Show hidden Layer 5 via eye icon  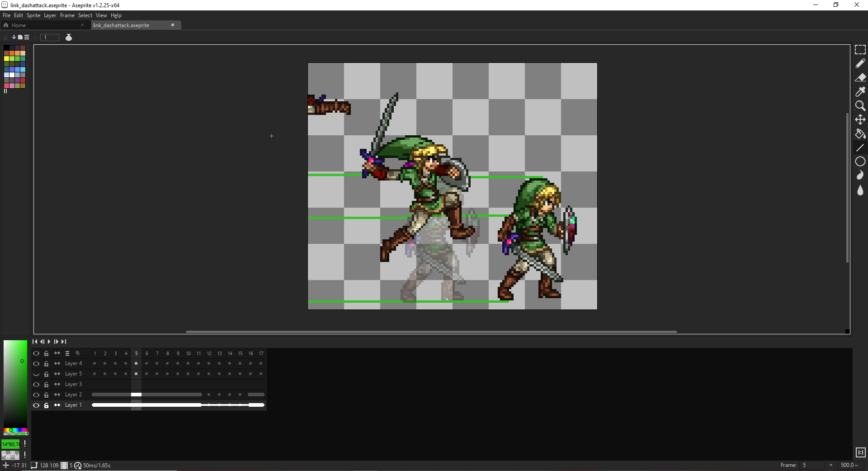point(36,374)
